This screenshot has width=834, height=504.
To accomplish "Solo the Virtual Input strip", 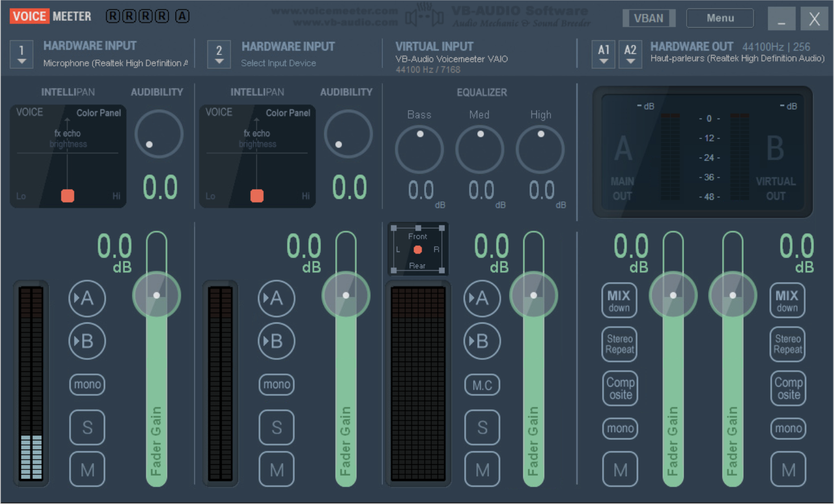I will (x=482, y=427).
